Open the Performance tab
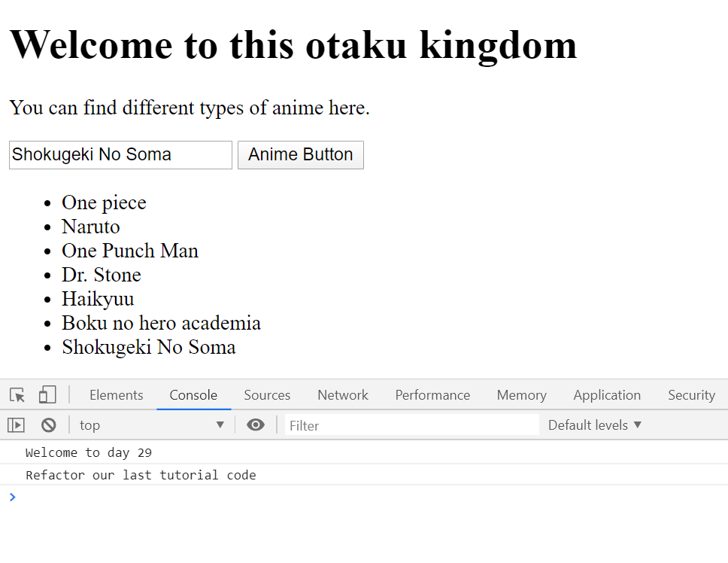This screenshot has width=728, height=563. [x=432, y=395]
